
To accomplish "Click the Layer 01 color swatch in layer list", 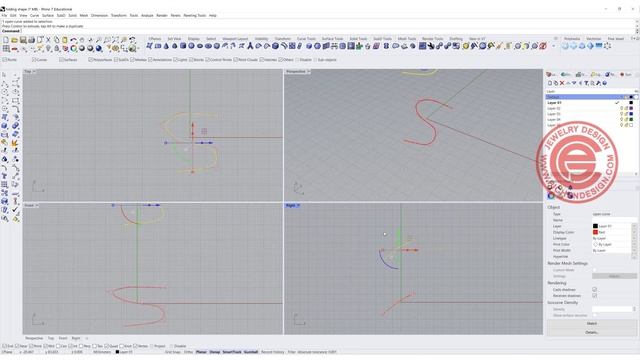I will pyautogui.click(x=631, y=103).
